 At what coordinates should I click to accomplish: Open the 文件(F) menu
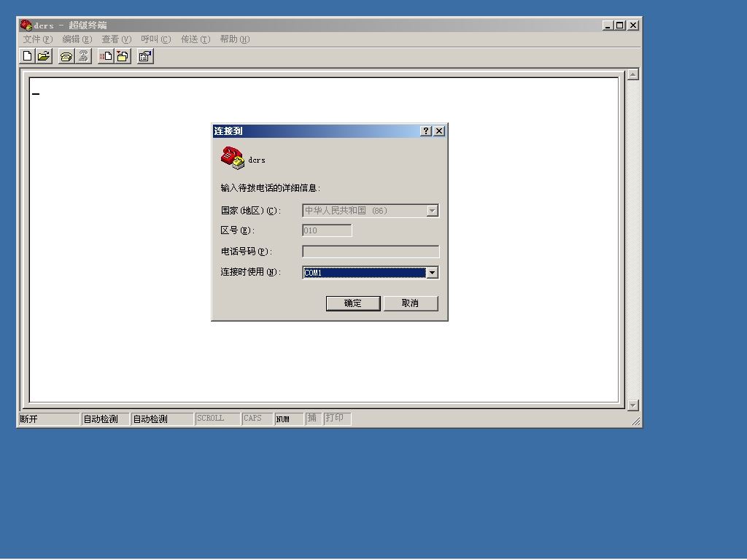coord(38,39)
